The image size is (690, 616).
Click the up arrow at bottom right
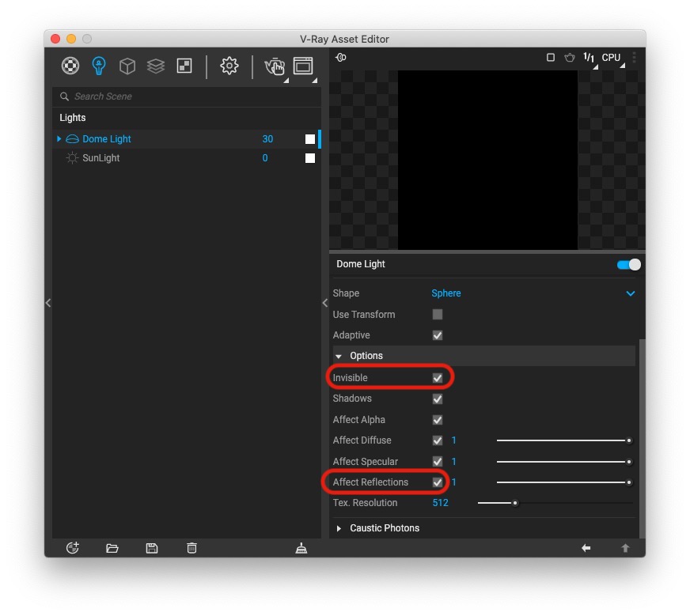coord(625,548)
